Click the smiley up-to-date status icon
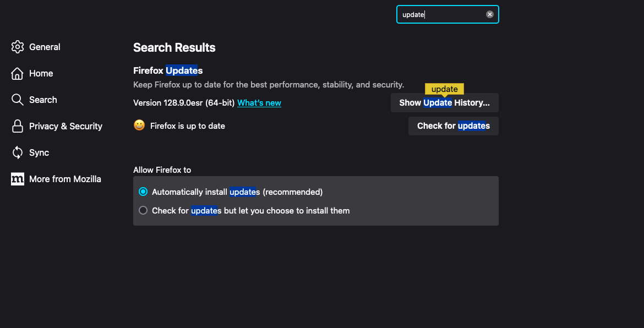The image size is (644, 328). tap(139, 125)
